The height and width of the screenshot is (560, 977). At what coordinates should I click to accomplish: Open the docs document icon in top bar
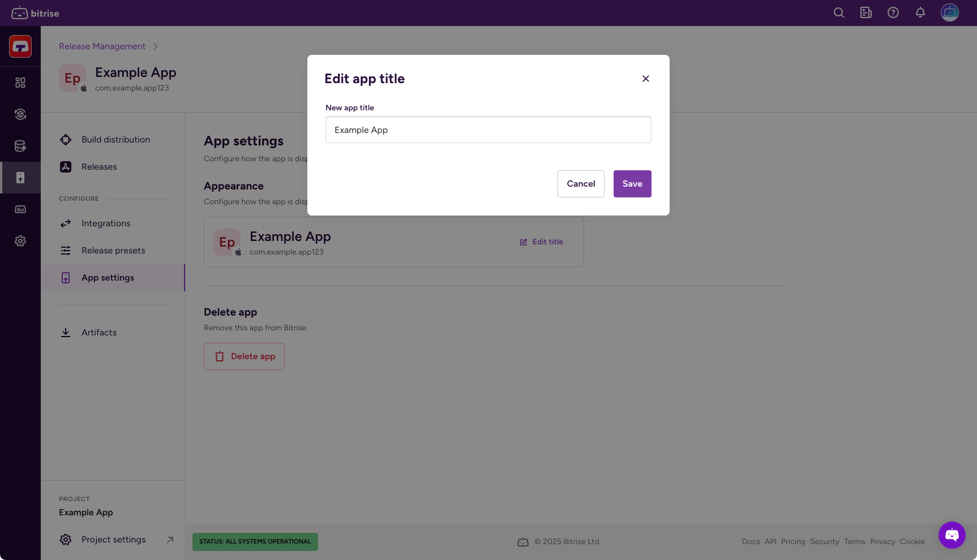tap(866, 12)
